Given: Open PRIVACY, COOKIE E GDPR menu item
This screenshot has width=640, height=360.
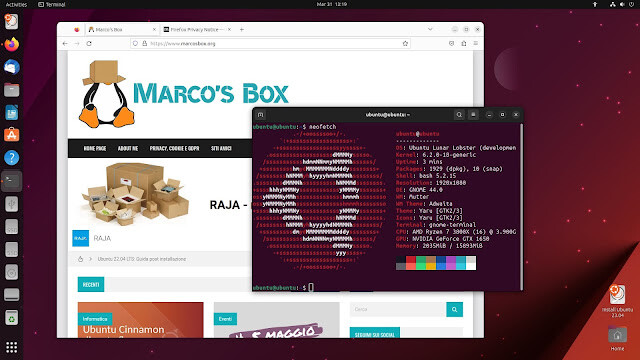Looking at the screenshot, I should [174, 149].
